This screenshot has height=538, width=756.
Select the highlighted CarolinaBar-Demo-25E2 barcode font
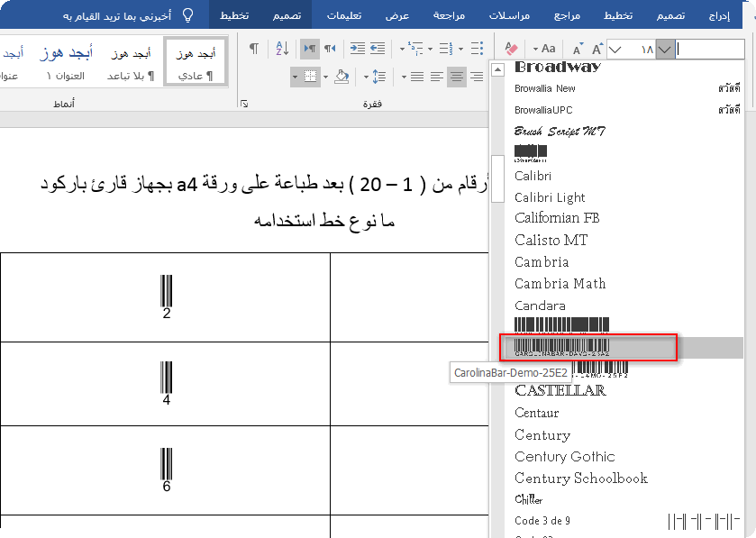[x=624, y=348]
